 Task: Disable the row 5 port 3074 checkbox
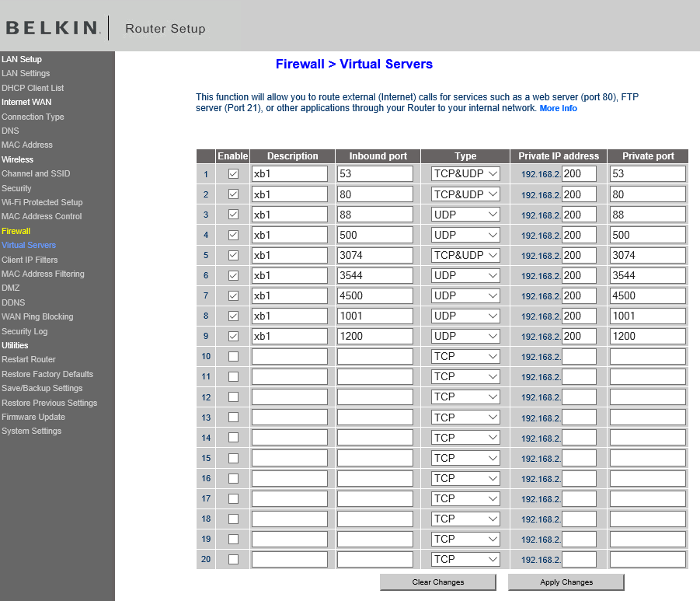click(x=233, y=255)
